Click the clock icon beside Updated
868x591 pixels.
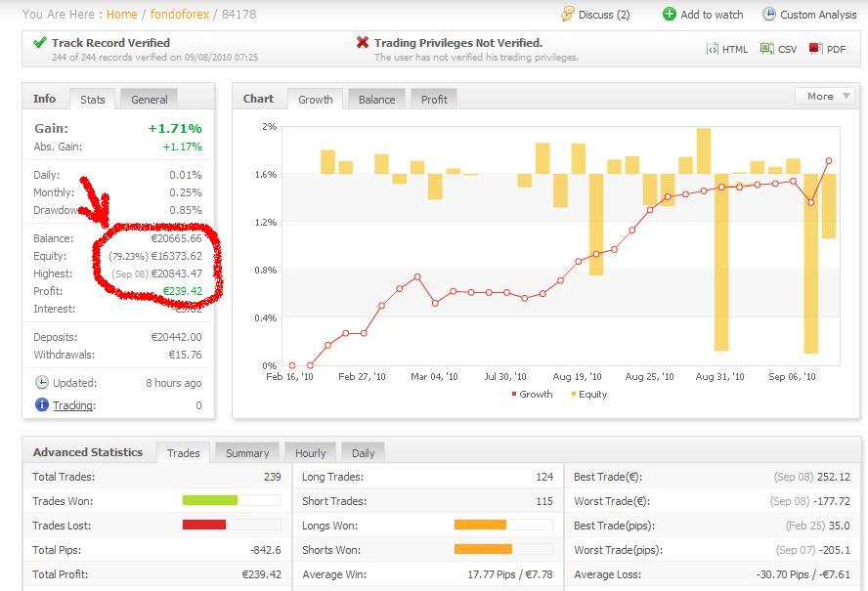tap(42, 383)
